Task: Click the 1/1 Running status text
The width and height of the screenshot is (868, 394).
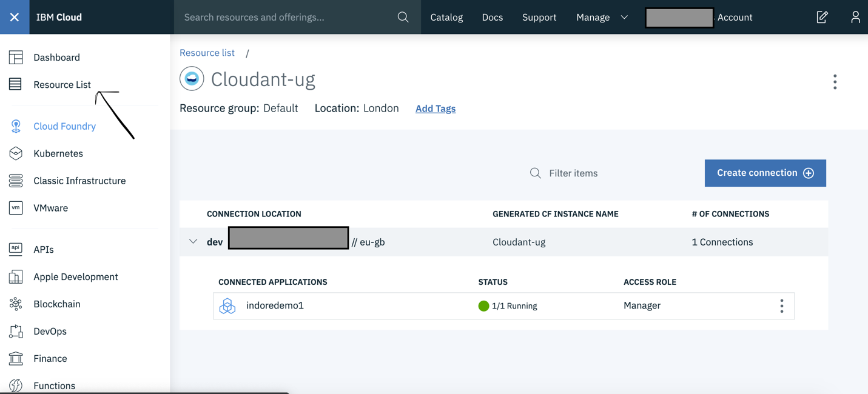Action: [514, 306]
